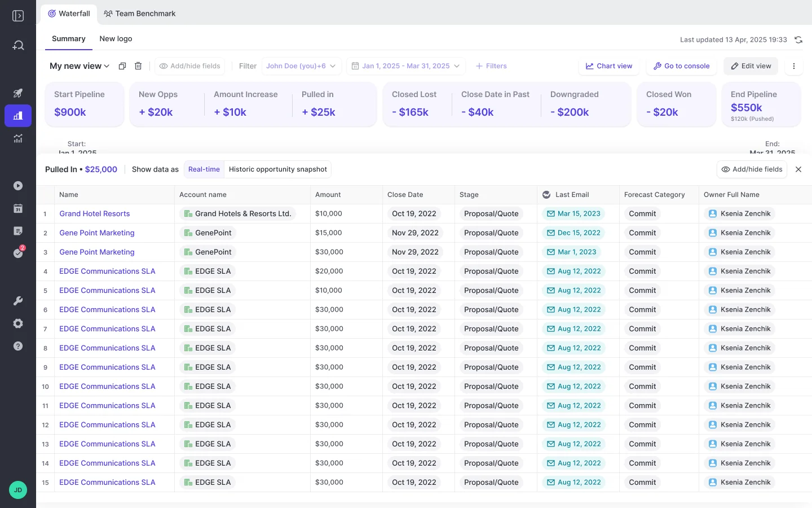Open the settings gear sidebar icon
812x508 pixels.
[18, 323]
